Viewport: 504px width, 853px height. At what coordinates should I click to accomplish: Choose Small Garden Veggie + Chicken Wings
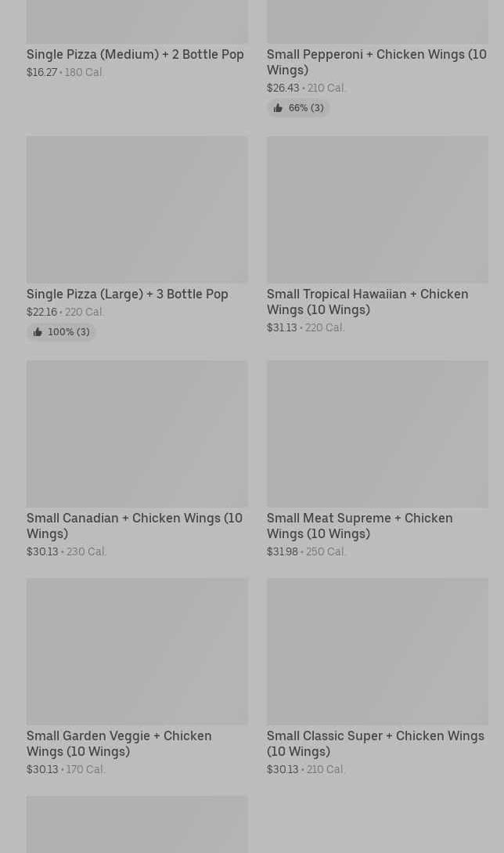(118, 743)
